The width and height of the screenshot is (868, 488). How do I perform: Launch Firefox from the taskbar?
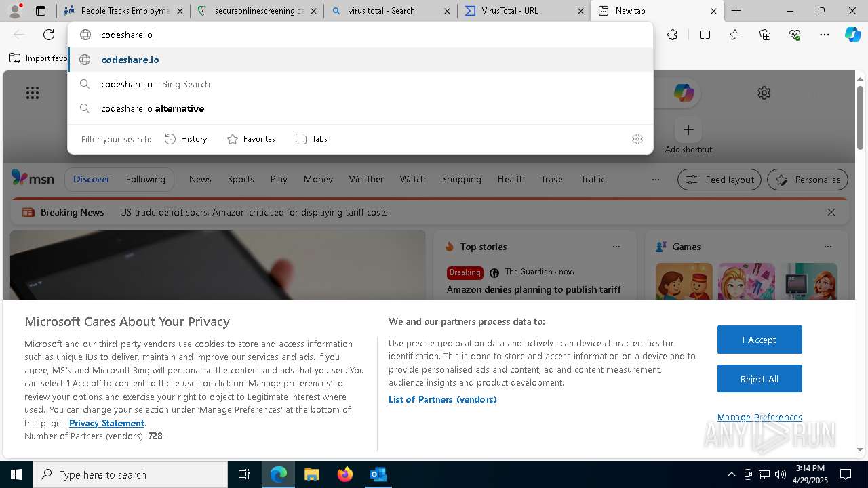point(344,474)
